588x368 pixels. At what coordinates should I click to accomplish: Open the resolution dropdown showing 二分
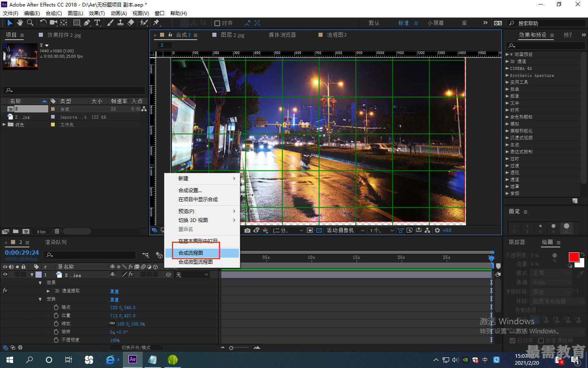click(288, 231)
